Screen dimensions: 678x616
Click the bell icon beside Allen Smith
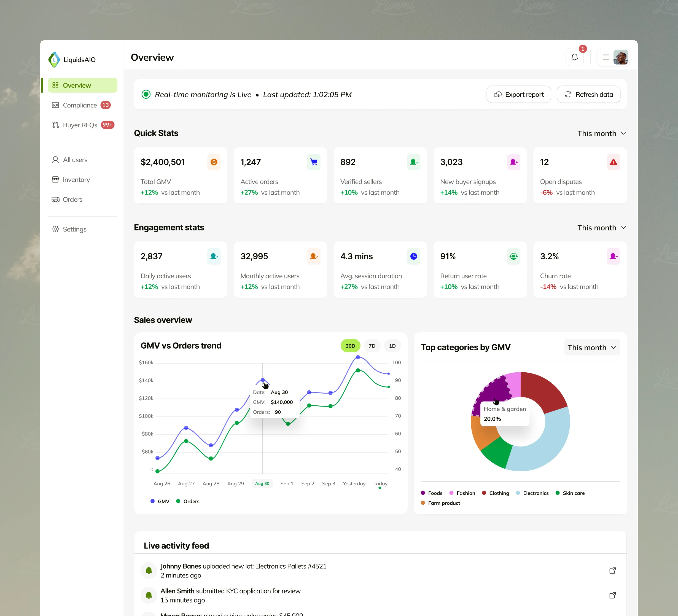point(149,596)
